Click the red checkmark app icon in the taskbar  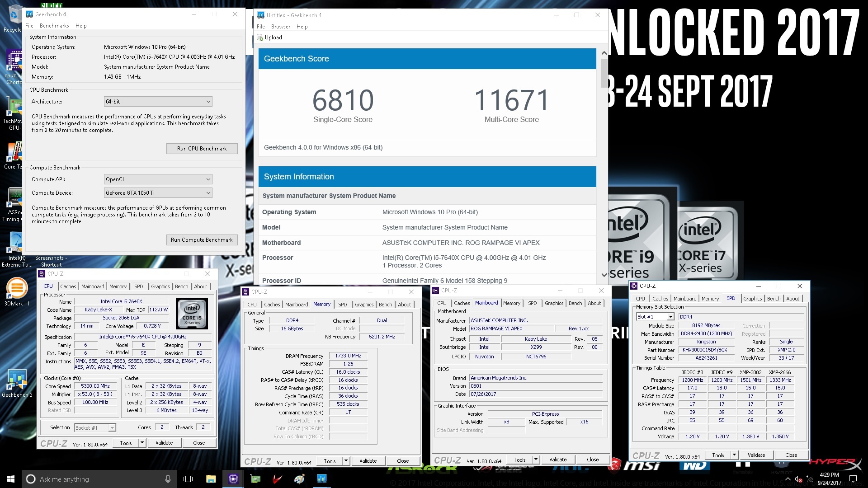(x=277, y=479)
